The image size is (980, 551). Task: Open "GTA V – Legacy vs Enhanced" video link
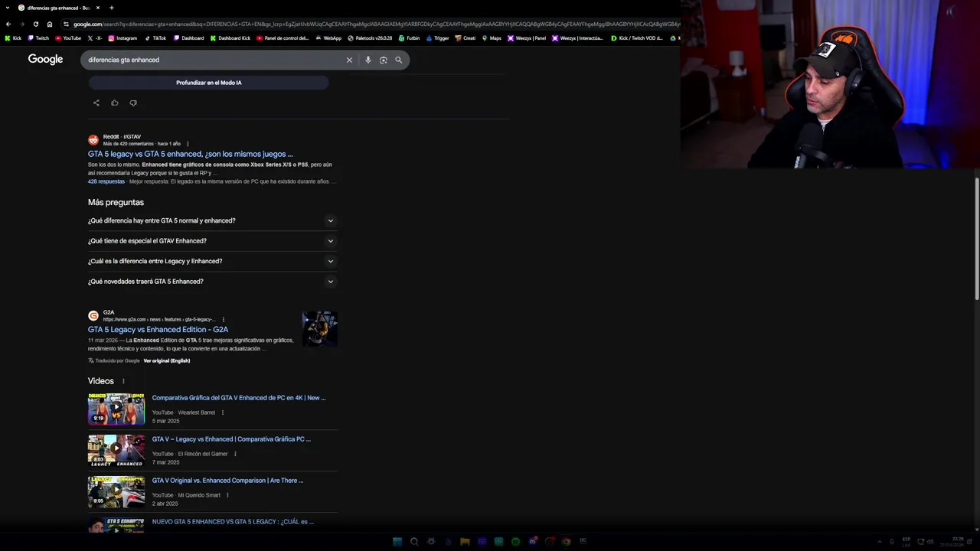(x=231, y=439)
